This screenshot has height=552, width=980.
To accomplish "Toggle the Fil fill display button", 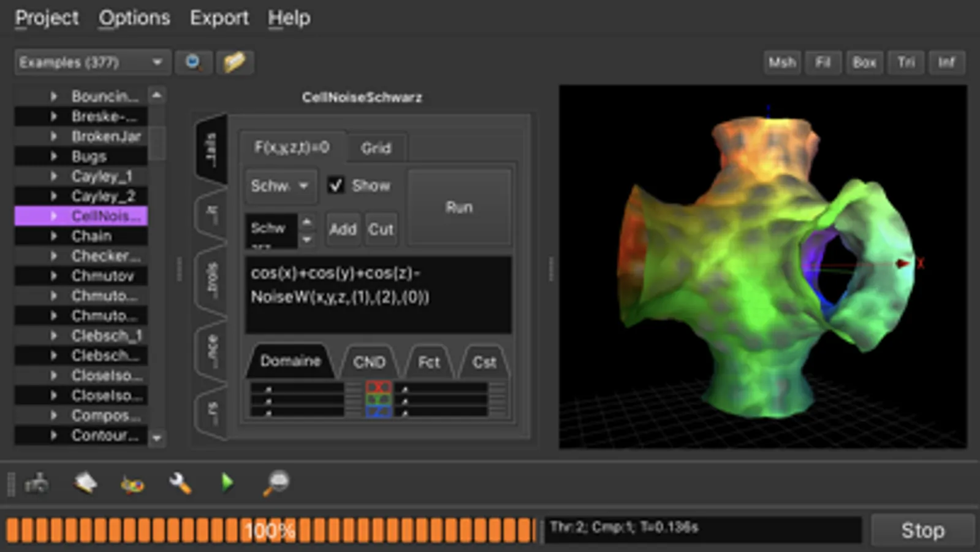I will pyautogui.click(x=822, y=62).
